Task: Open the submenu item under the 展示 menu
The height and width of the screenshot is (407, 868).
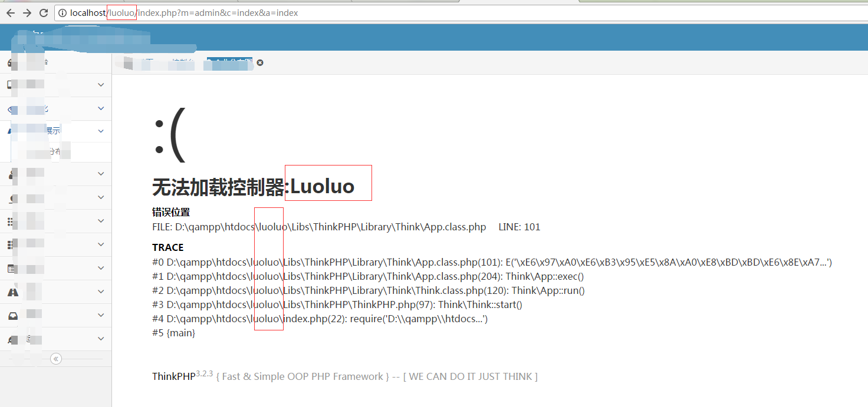Action: pos(53,152)
